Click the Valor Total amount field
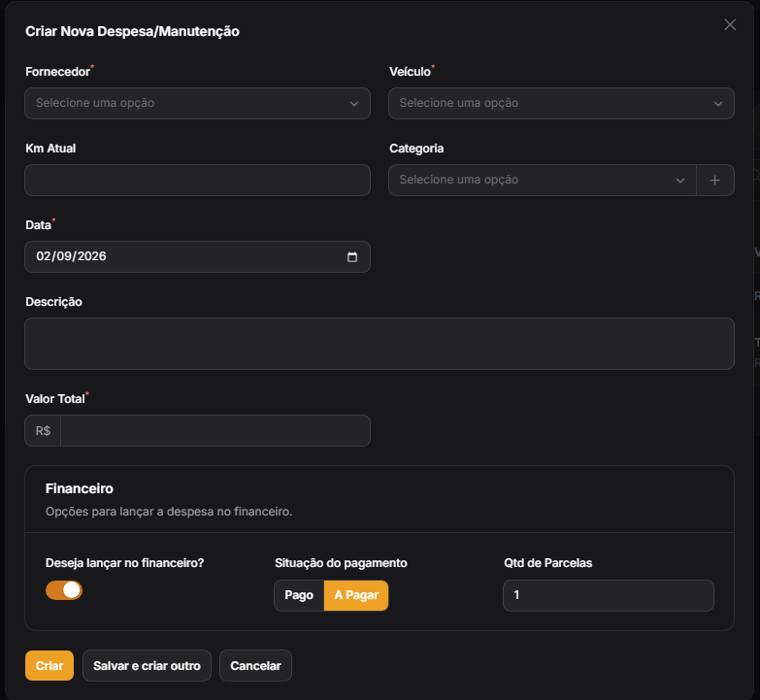Viewport: 760px width, 700px height. click(215, 430)
